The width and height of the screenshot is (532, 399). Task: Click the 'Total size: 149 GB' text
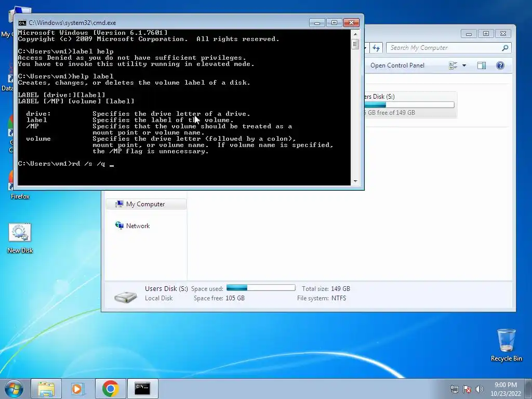(326, 289)
